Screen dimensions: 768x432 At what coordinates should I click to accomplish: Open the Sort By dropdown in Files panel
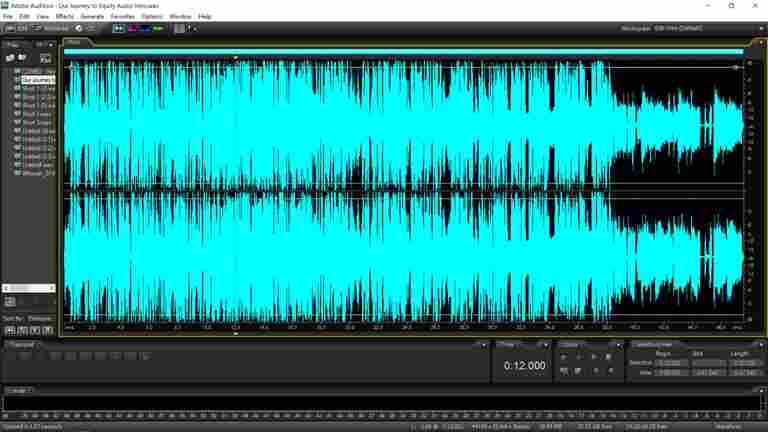coord(40,318)
